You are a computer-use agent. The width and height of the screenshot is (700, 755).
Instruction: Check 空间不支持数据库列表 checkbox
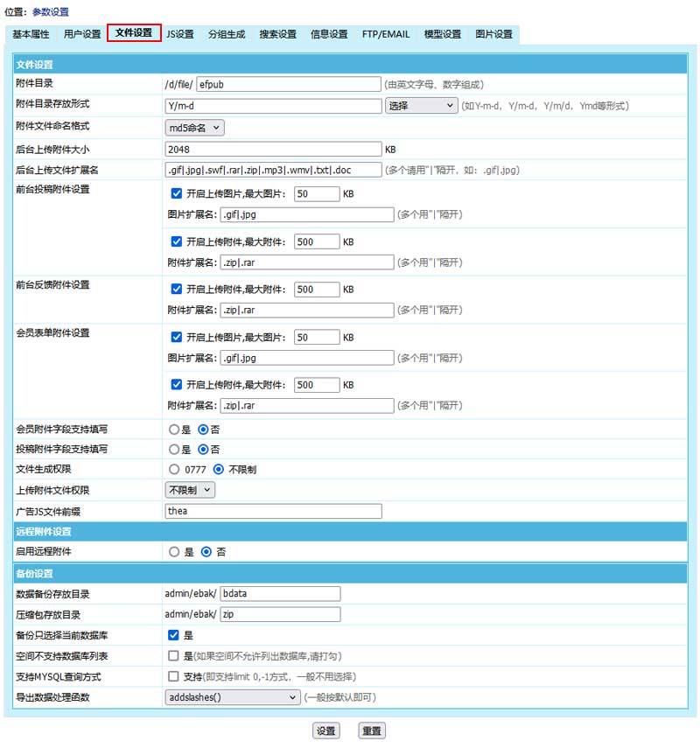point(173,656)
